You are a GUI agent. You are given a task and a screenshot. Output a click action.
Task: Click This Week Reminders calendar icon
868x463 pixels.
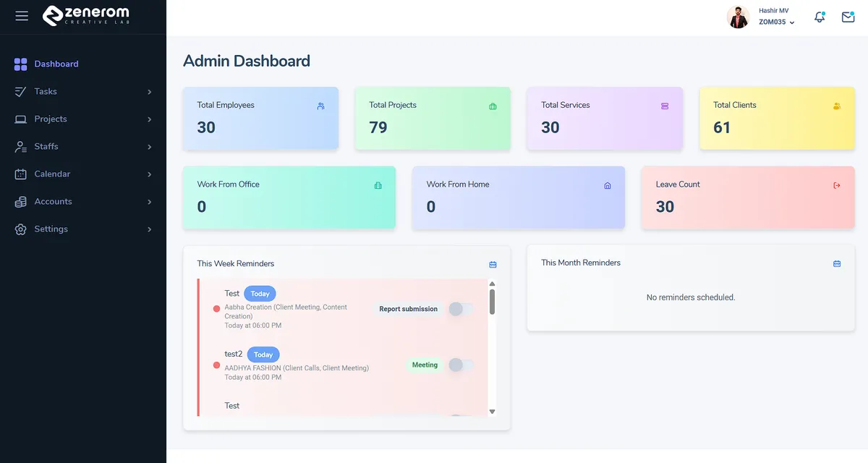[493, 265]
